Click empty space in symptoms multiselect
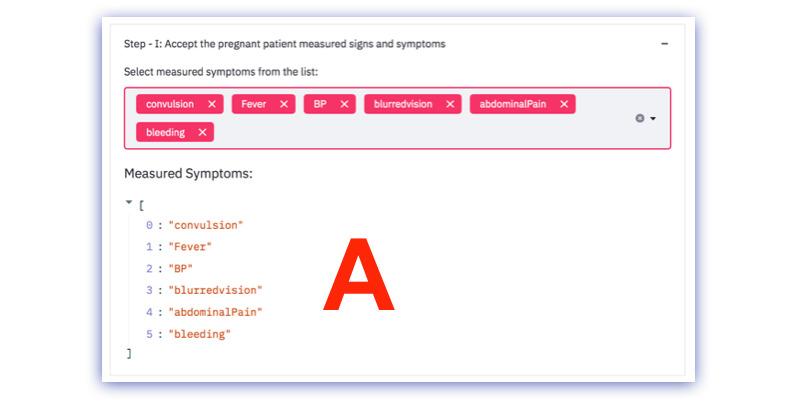Viewport: 800px width, 418px height. pyautogui.click(x=420, y=132)
